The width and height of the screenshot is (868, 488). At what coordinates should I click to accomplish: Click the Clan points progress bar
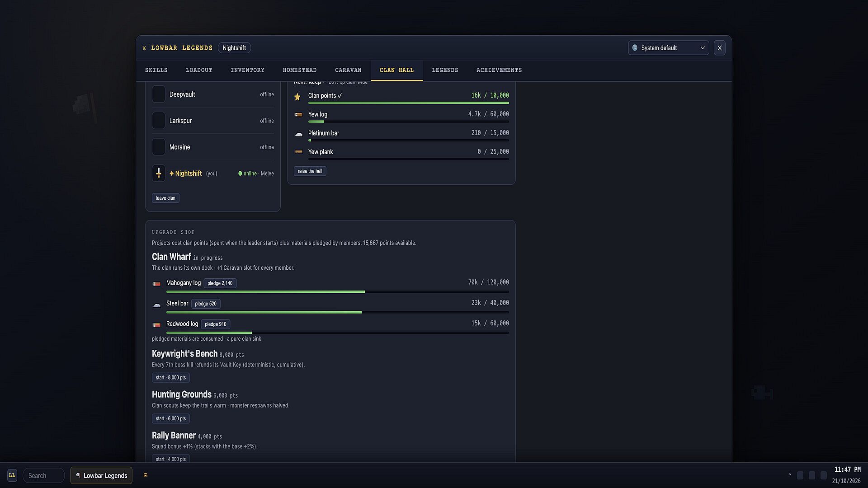pos(409,103)
